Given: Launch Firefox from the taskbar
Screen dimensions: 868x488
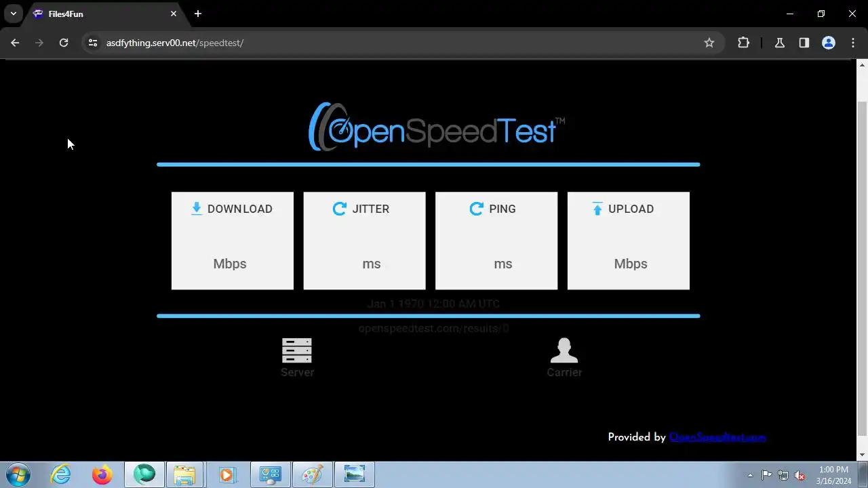Looking at the screenshot, I should click(x=102, y=474).
